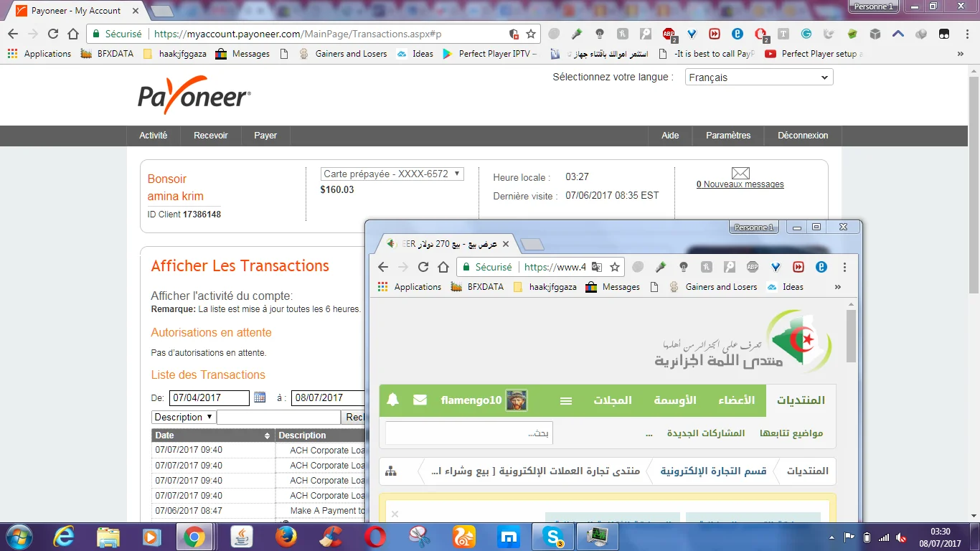Open the Chrome menu in the forum window
This screenshot has width=980, height=551.
pos(844,267)
